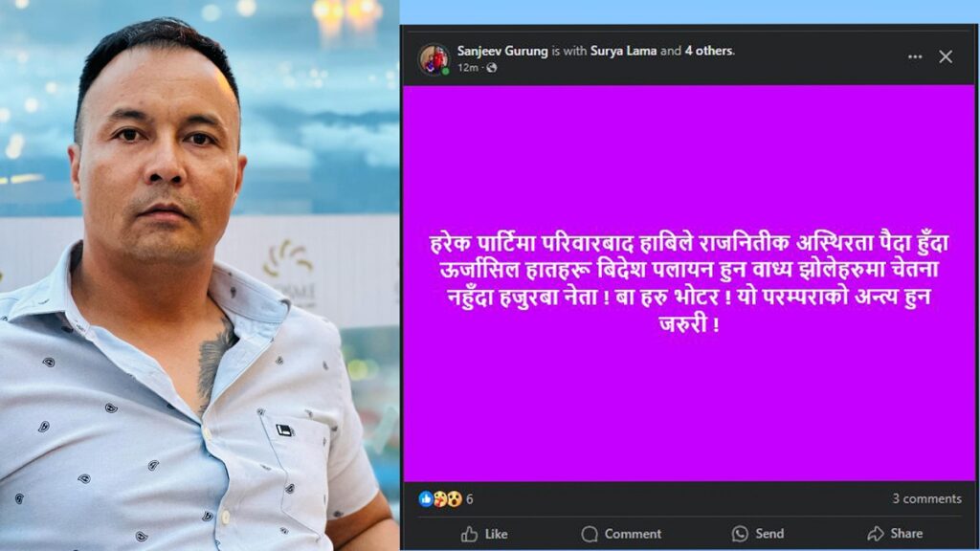Show the 4 others tagged list
Image resolution: width=980 pixels, height=551 pixels.
[x=709, y=51]
